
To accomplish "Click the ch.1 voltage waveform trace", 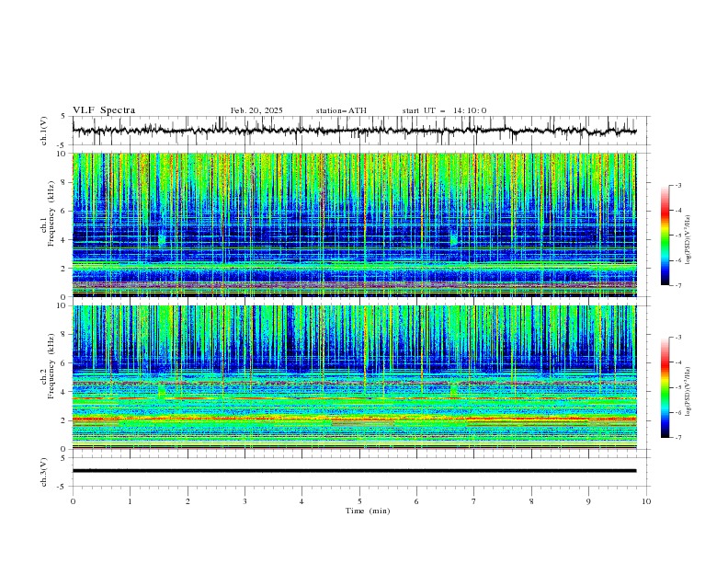I will (x=354, y=131).
